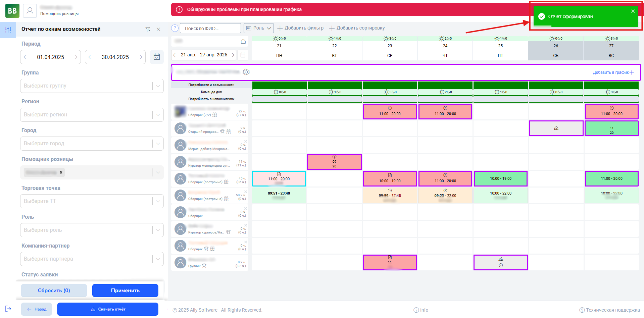Open the filter settings sliders icon
This screenshot has width=644, height=318.
pos(8,30)
